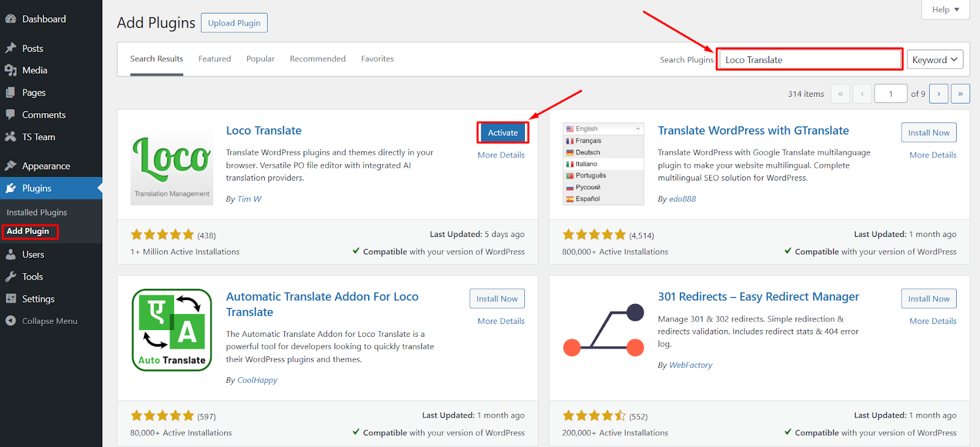
Task: Open More Details for Automatic Translate Addon
Action: (x=501, y=321)
